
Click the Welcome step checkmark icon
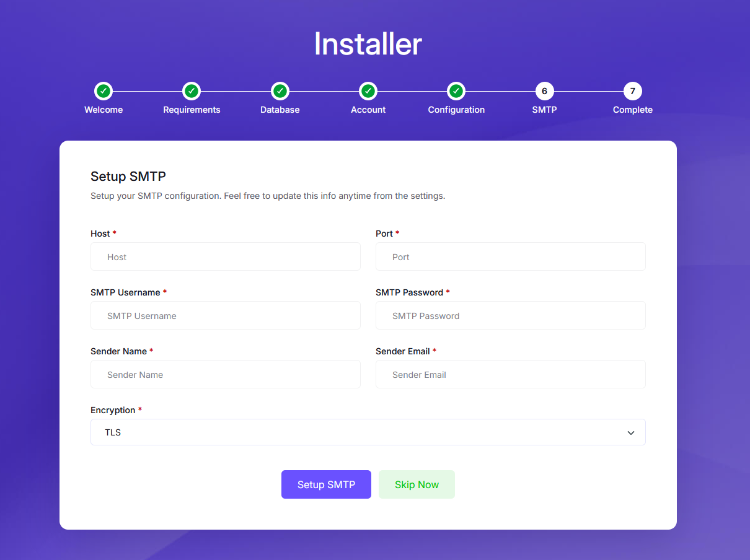[x=104, y=91]
